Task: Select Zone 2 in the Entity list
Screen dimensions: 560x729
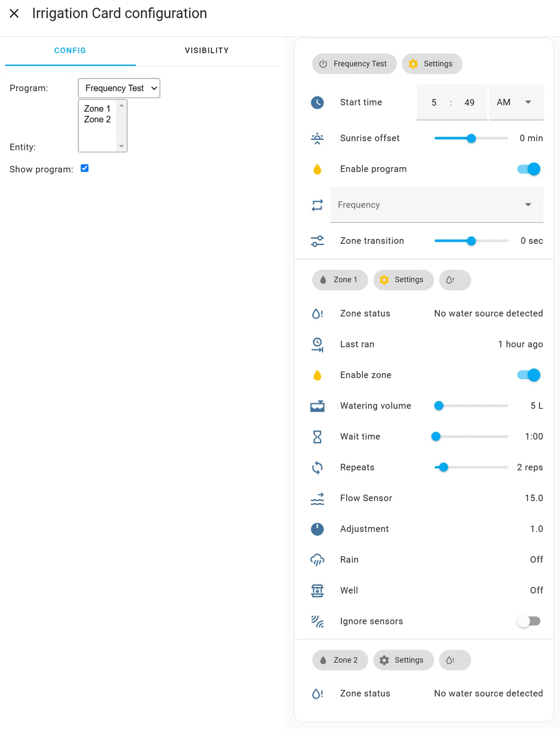Action: coord(97,120)
